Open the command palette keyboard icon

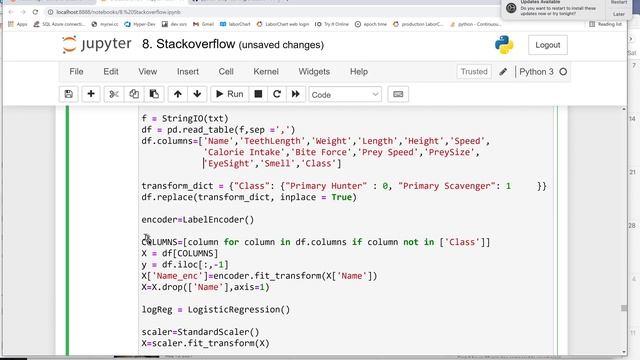click(398, 94)
